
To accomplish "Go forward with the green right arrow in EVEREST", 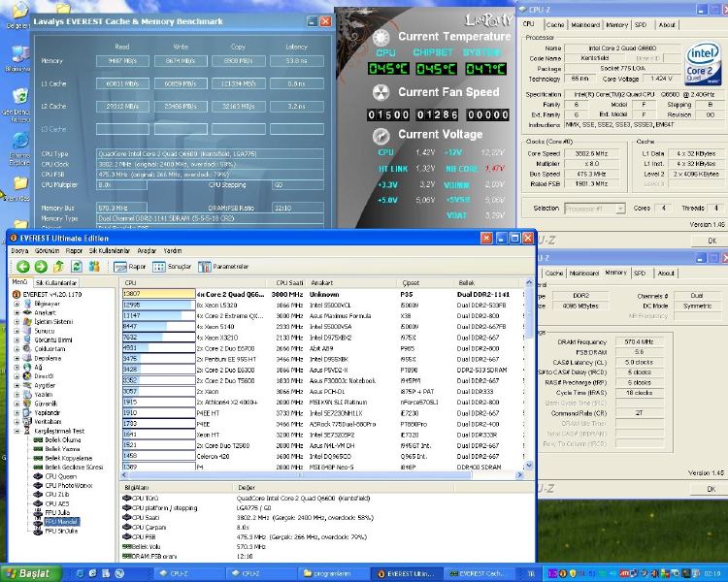I will [x=41, y=267].
